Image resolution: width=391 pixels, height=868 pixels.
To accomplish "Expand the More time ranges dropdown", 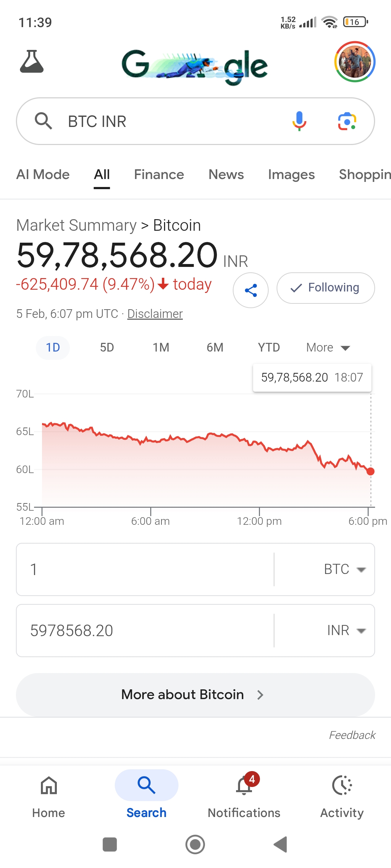I will point(328,348).
